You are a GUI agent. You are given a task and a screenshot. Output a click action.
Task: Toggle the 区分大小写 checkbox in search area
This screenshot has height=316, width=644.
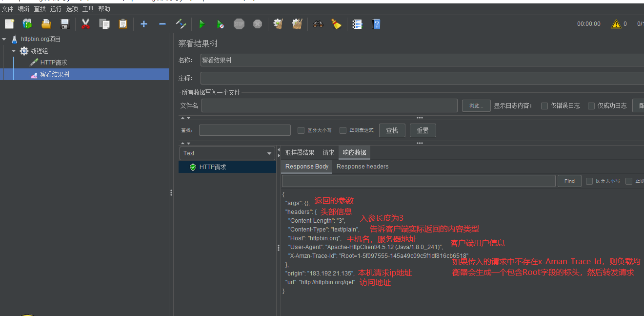[301, 130]
